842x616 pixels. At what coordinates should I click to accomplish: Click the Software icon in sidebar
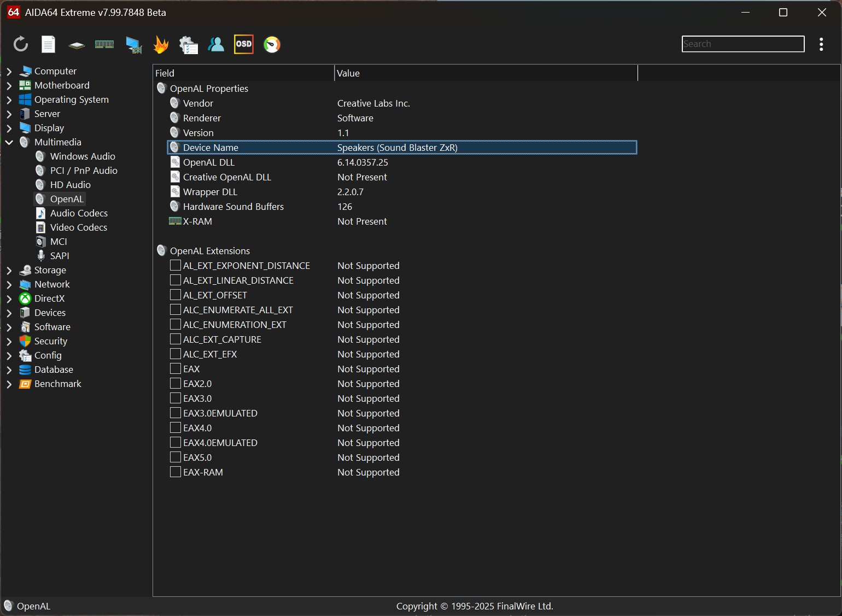point(25,327)
